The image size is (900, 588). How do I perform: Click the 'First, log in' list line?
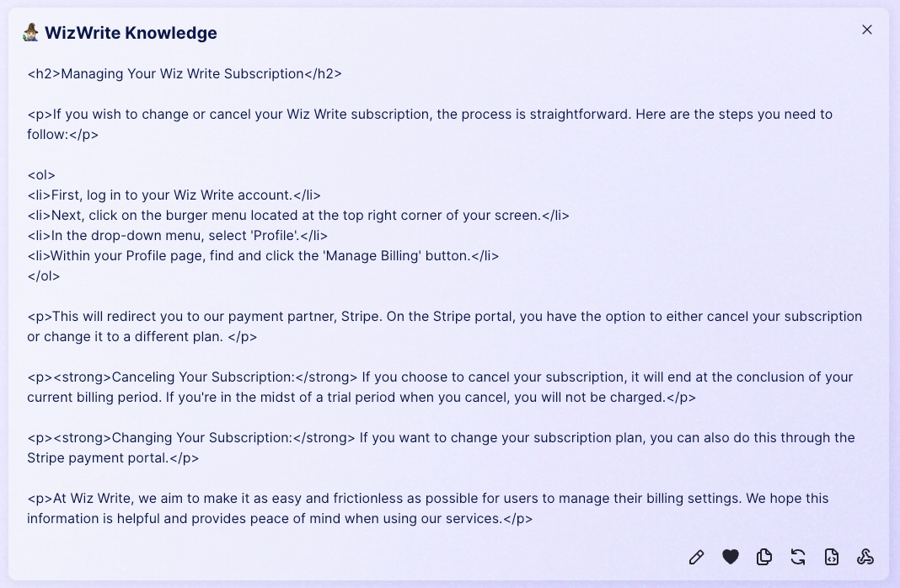[174, 195]
